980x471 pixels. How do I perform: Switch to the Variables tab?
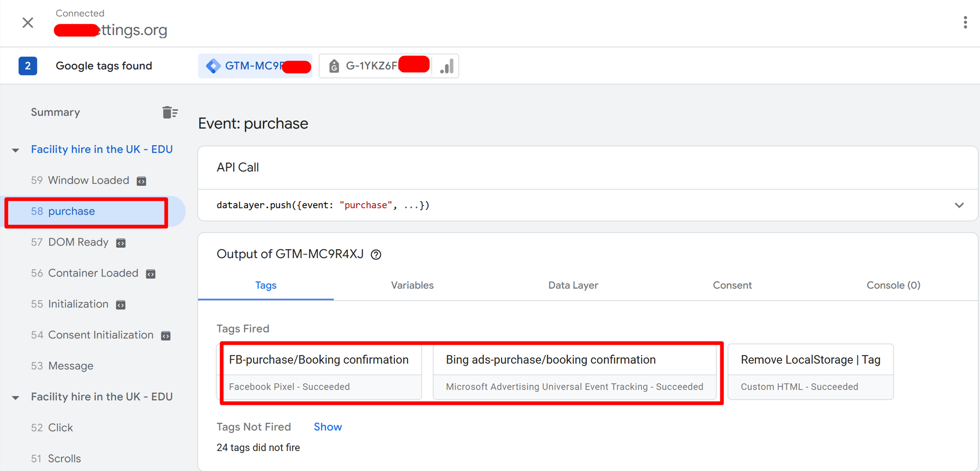pyautogui.click(x=412, y=285)
